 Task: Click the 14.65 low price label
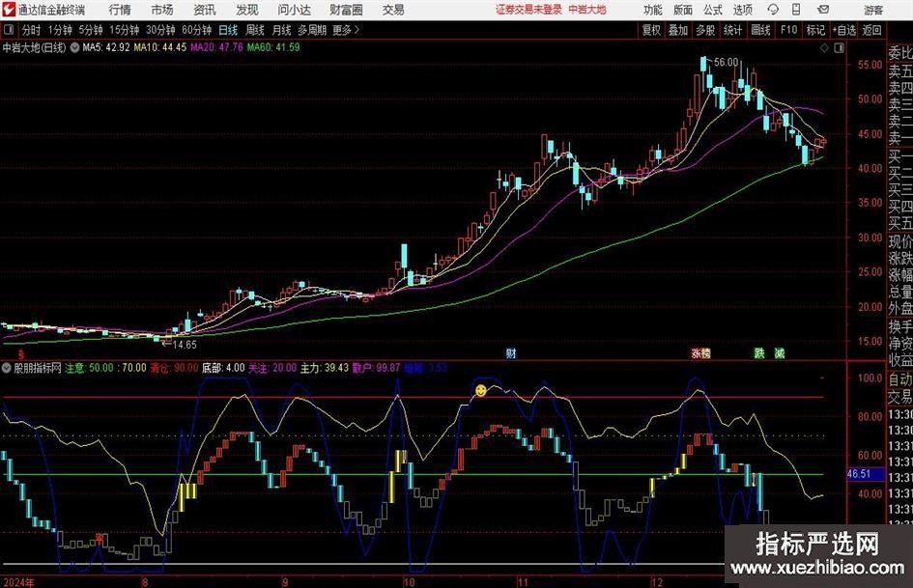pos(184,345)
